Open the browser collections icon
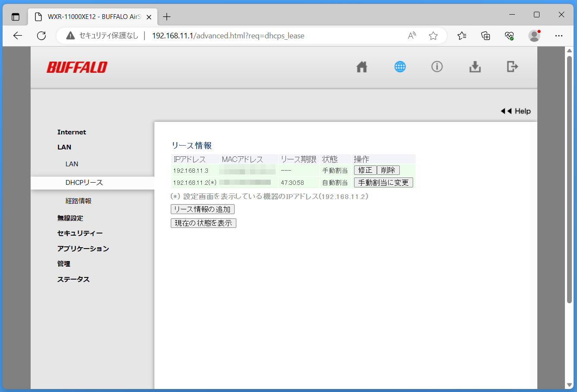This screenshot has width=577, height=392. pos(486,36)
